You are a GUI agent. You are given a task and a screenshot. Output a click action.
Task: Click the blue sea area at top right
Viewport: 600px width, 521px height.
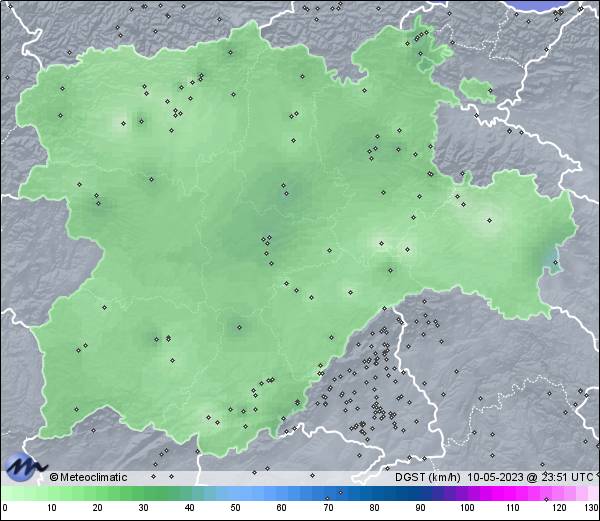(537, 5)
